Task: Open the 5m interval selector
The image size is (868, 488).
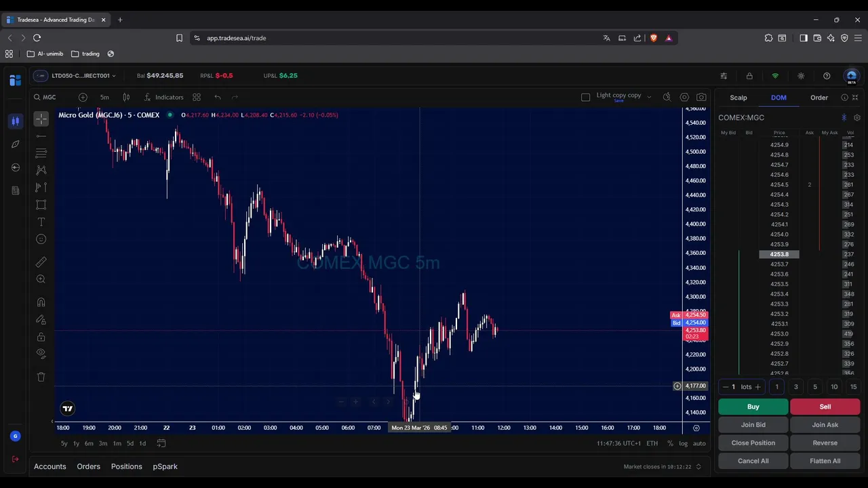Action: [x=104, y=97]
